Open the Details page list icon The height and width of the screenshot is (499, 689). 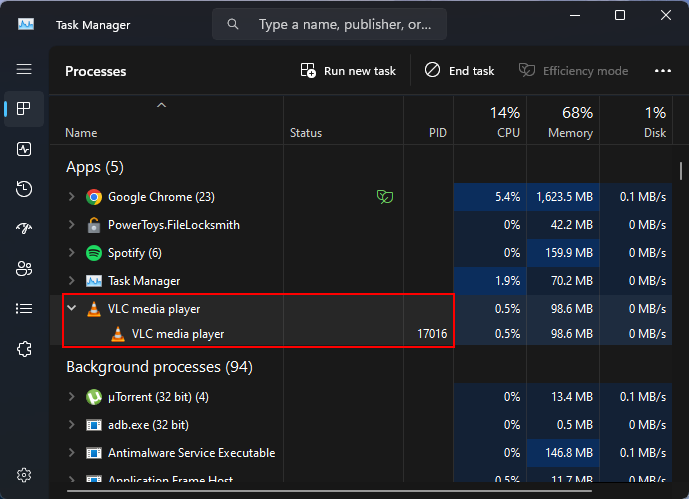[24, 309]
